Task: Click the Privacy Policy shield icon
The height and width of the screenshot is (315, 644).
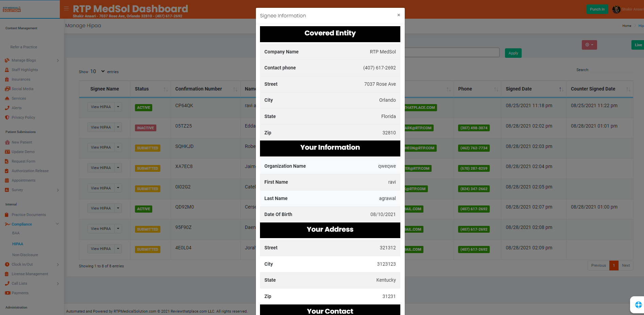Action: coord(7,117)
